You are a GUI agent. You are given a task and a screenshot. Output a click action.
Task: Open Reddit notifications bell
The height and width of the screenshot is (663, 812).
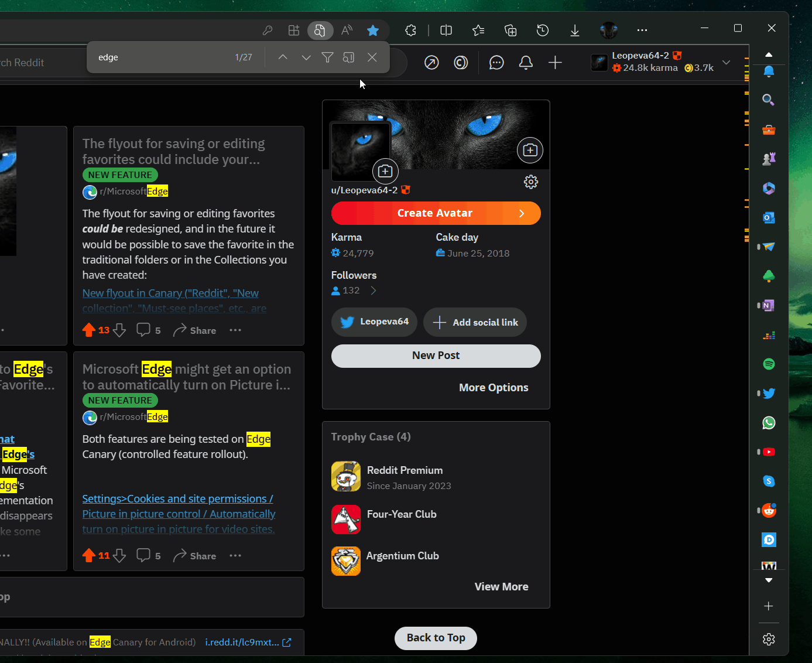(526, 63)
